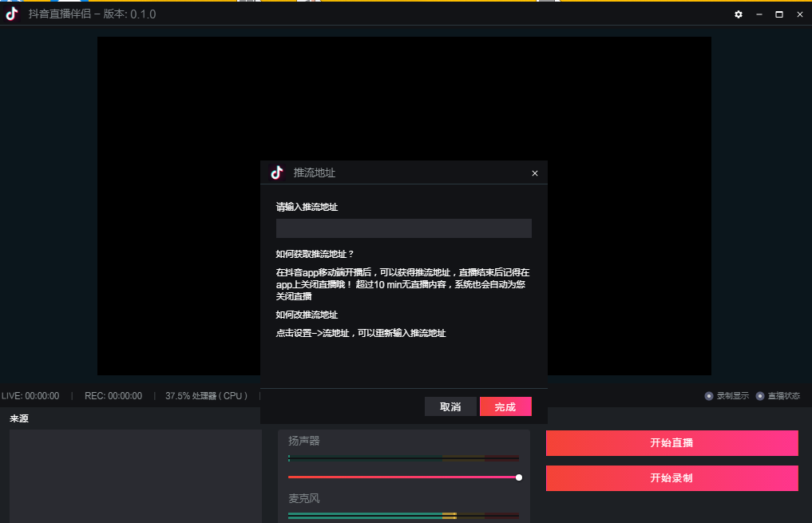This screenshot has width=812, height=523.
Task: Toggle the 录制显示 radio option
Action: click(x=709, y=396)
